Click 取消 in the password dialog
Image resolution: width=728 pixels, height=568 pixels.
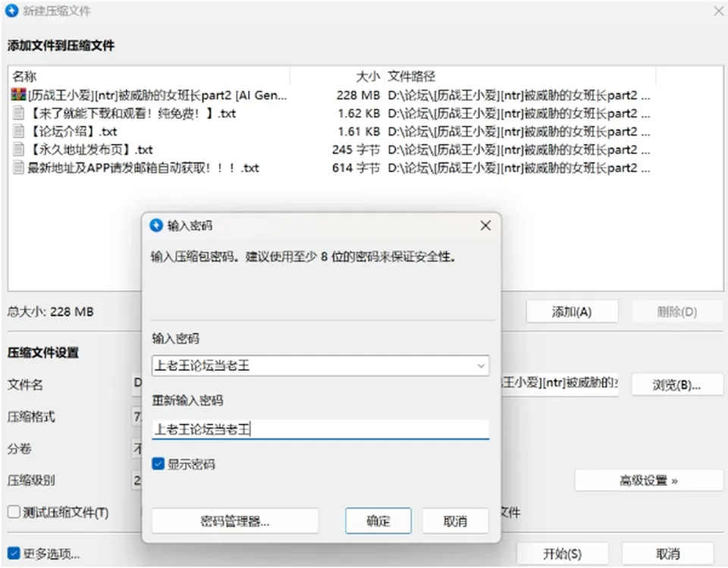(x=455, y=521)
